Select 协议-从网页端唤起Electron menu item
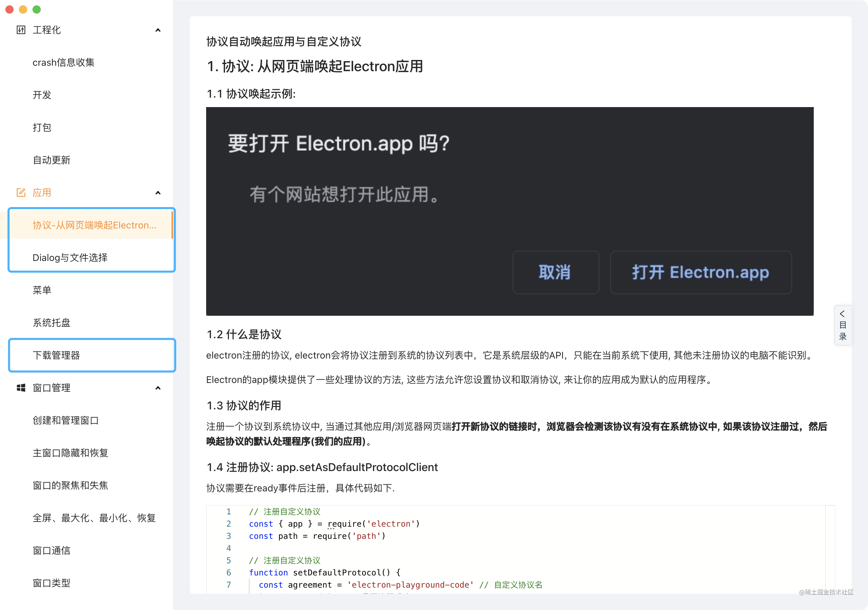Viewport: 868px width, 610px height. point(86,225)
